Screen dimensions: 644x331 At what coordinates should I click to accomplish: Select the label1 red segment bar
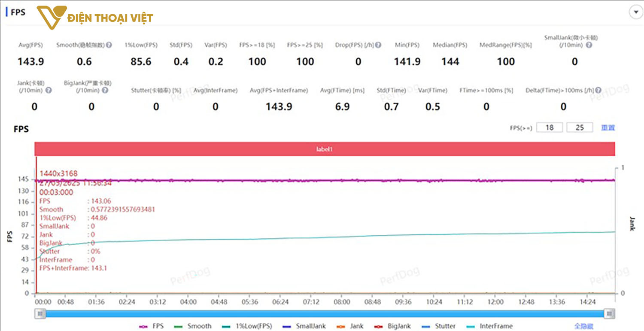point(325,149)
